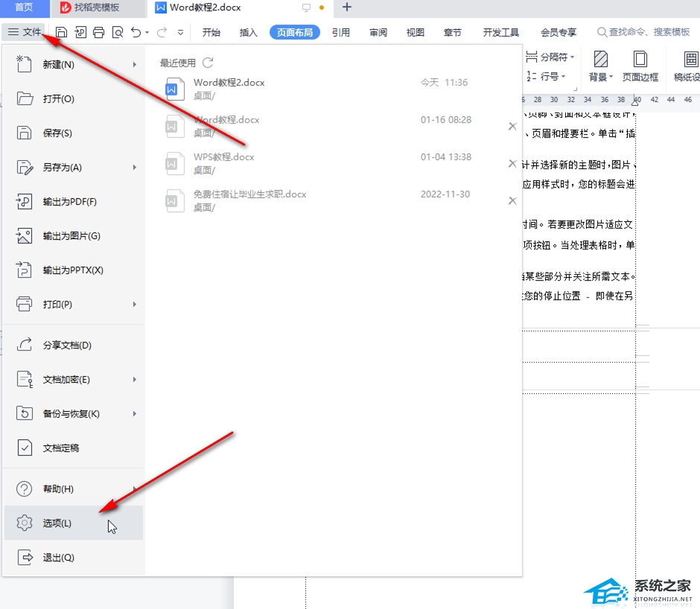Screen dimensions: 700x609
Task: Open 背景 (background) settings icon
Action: (x=599, y=67)
